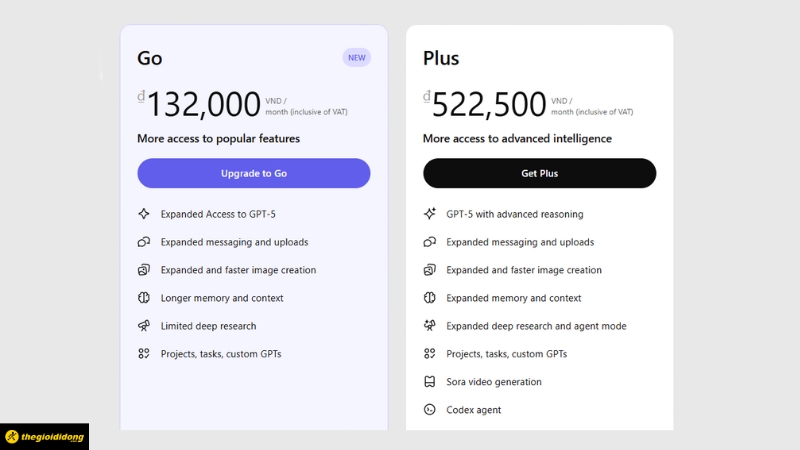Screen dimensions: 800x450
Task: Click the brain icon next to Longer memory
Action: 143,298
